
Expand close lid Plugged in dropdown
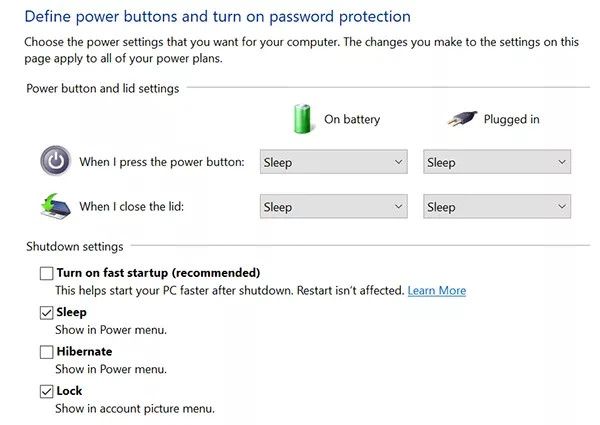click(x=497, y=207)
